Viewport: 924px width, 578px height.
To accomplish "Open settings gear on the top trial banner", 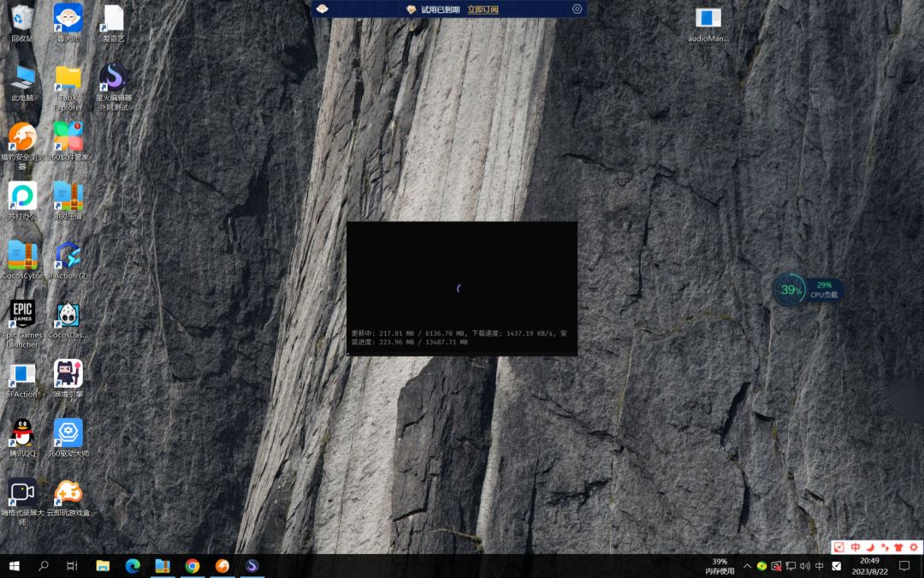I will point(577,9).
